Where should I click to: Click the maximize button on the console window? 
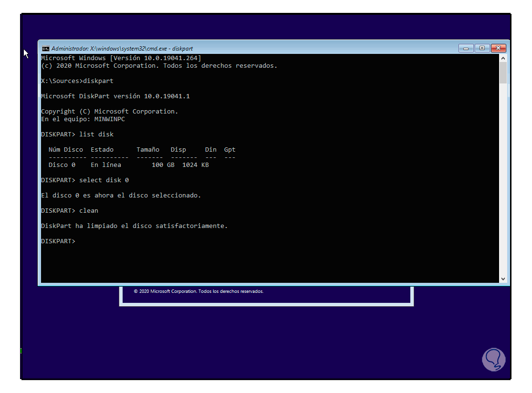pos(482,48)
